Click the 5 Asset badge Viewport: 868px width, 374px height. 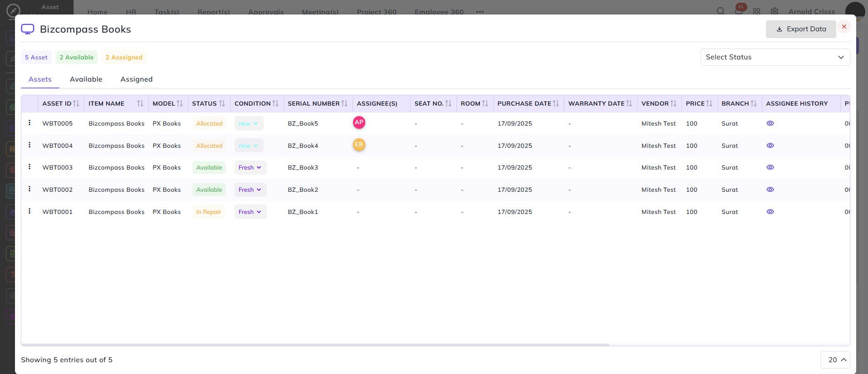[36, 57]
